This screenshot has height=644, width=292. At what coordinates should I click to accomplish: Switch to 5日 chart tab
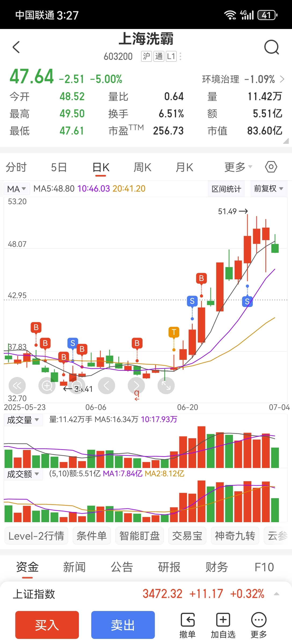coord(59,167)
